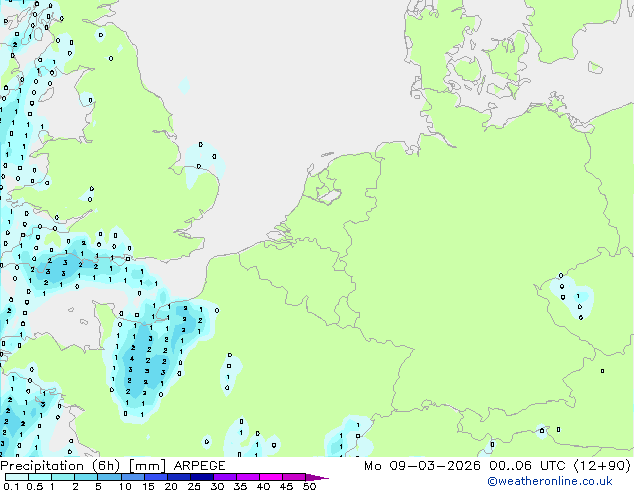Click the '50' legend scale label
This screenshot has width=634, height=490.
click(x=309, y=486)
